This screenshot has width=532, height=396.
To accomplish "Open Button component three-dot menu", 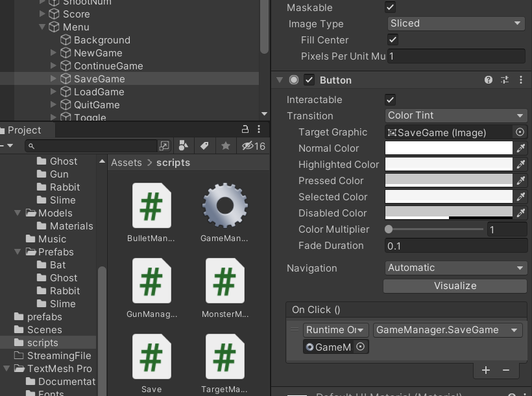I will [521, 80].
